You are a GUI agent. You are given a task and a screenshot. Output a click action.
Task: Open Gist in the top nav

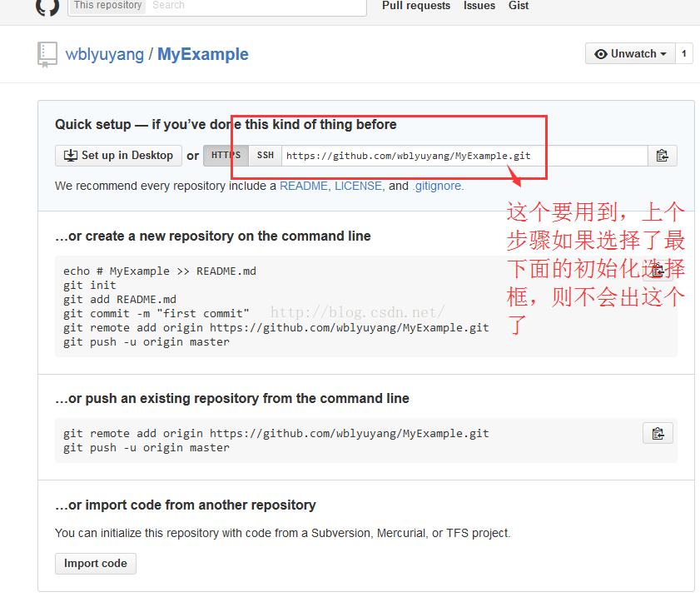coord(519,5)
